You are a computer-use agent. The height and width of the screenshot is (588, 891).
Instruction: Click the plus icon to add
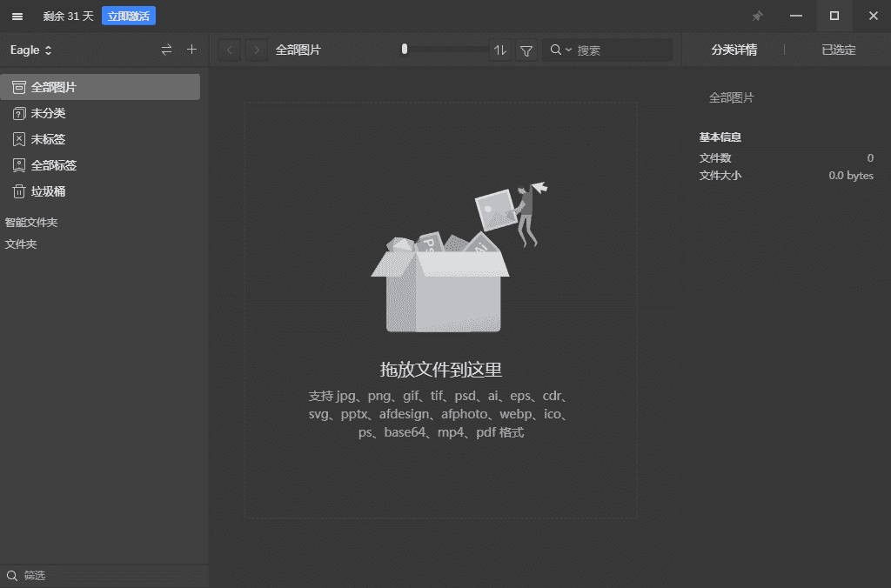(192, 50)
